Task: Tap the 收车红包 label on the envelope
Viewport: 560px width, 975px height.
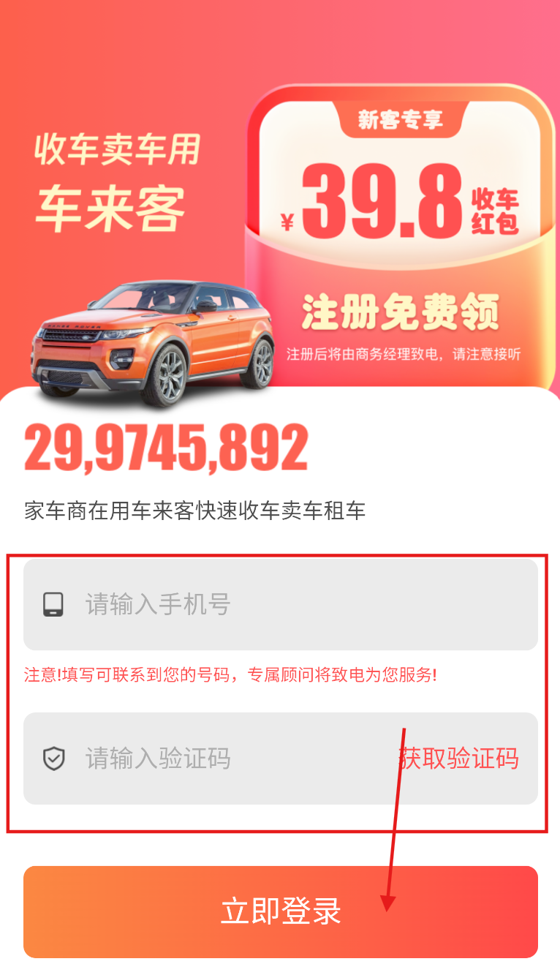Action: pyautogui.click(x=495, y=211)
